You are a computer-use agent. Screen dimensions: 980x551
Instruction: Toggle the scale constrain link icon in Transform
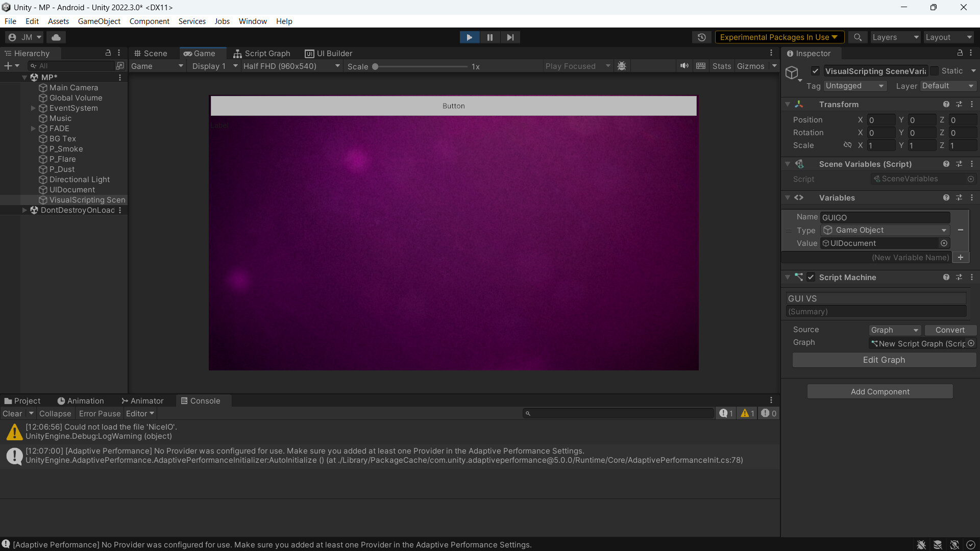pos(847,145)
